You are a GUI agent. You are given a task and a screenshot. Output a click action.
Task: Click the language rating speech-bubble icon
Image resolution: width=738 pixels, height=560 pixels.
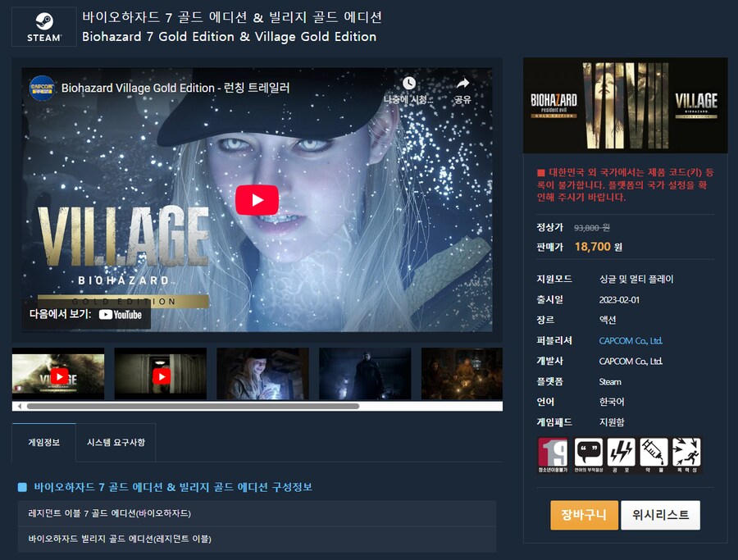pos(588,455)
